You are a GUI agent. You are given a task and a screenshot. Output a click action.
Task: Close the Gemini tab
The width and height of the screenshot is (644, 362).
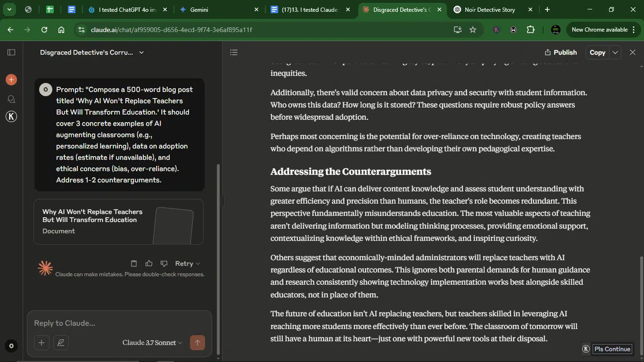pos(256,9)
